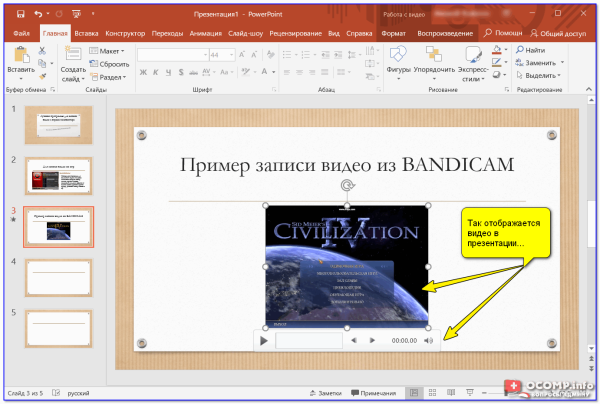This screenshot has height=404, width=600.
Task: Click the Share (Общий доступ) button
Action: 560,33
